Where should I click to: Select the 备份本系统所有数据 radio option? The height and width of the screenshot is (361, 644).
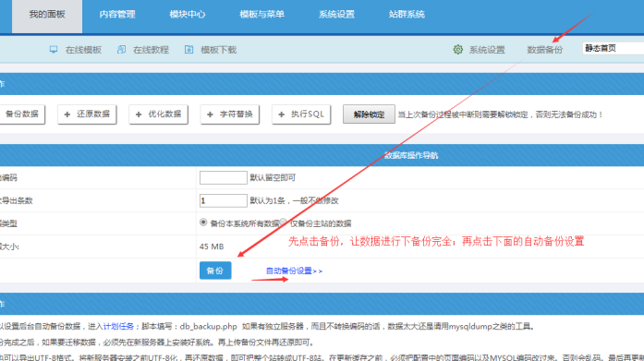[203, 223]
